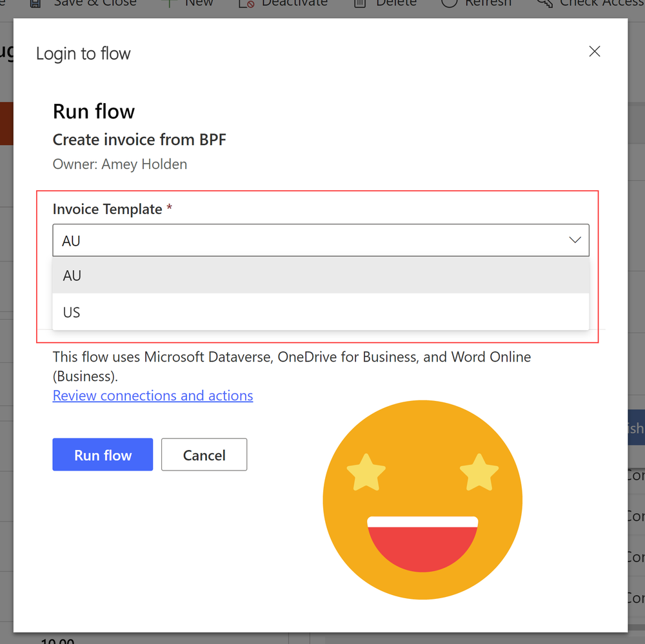Click inside the Invoice Template combo box
Image resolution: width=645 pixels, height=644 pixels.
point(258,239)
